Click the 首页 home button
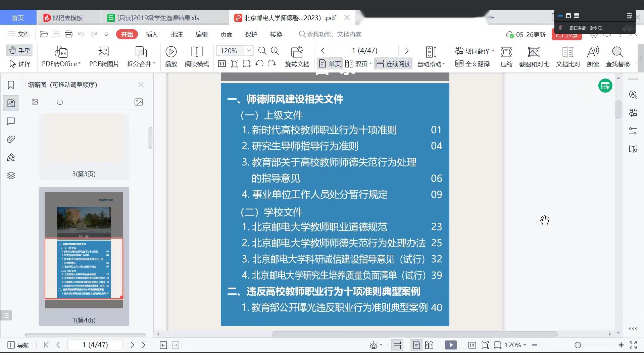The image size is (644, 353). (x=18, y=17)
